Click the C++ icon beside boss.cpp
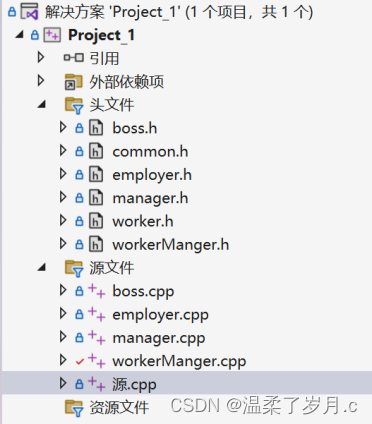Viewport: 372px width, 424px height. pos(97,291)
